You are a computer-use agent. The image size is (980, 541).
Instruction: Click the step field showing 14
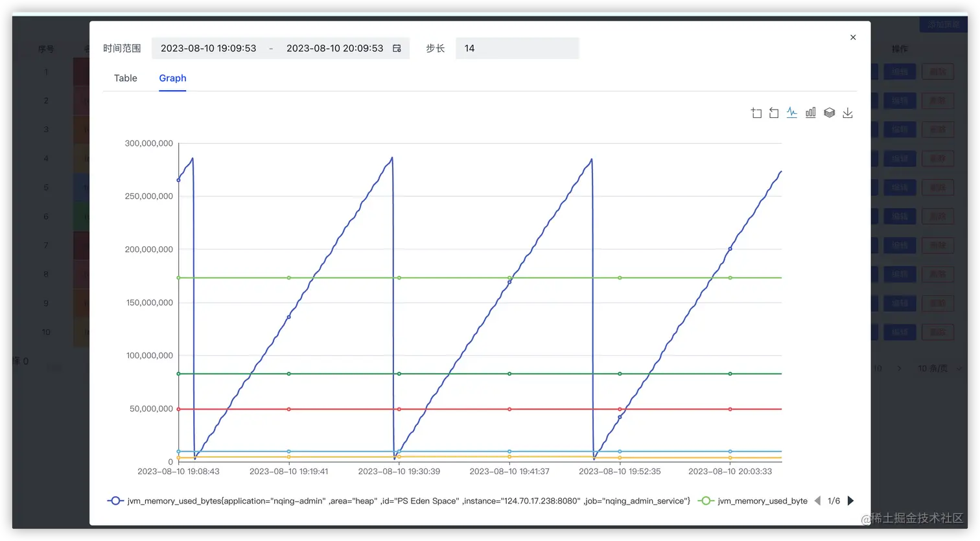tap(517, 48)
